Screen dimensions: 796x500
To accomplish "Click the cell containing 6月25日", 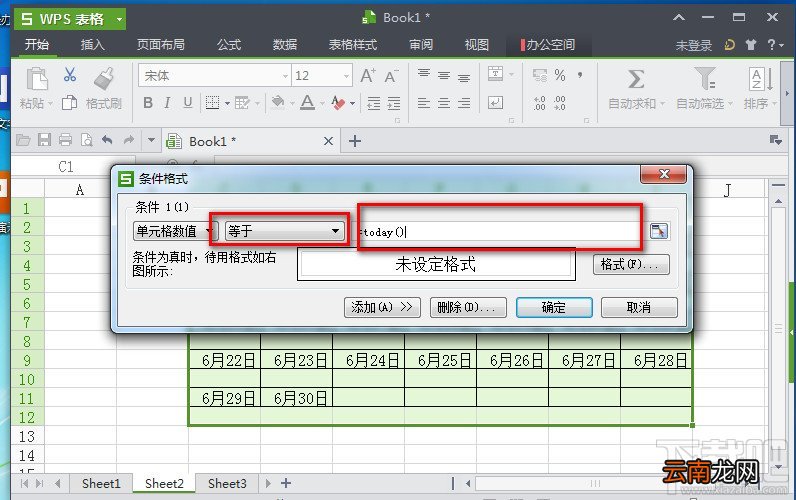I will pos(441,360).
